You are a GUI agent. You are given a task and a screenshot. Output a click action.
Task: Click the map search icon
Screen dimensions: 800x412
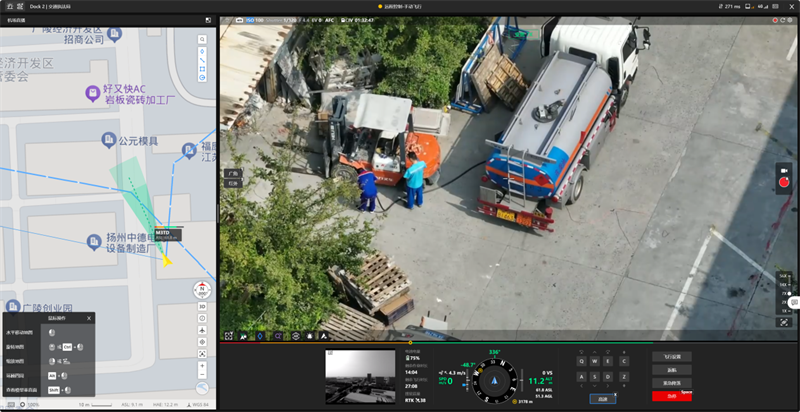click(202, 40)
